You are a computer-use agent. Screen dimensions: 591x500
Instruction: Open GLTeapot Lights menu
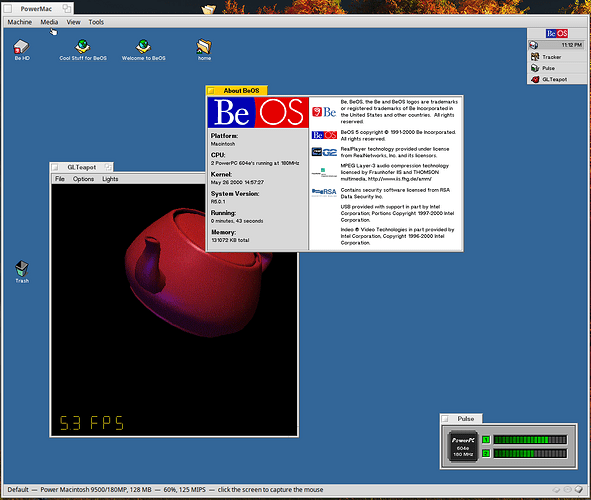110,179
